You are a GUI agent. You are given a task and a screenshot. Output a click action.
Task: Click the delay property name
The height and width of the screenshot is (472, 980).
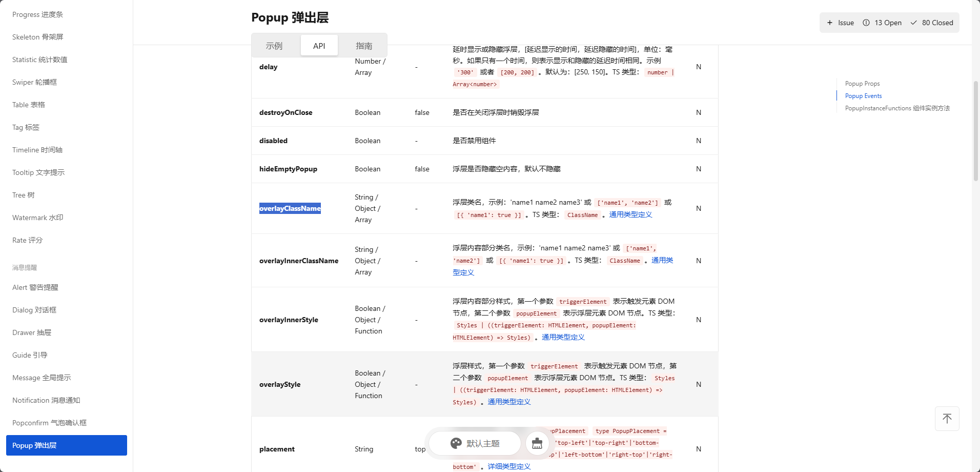pyautogui.click(x=268, y=67)
